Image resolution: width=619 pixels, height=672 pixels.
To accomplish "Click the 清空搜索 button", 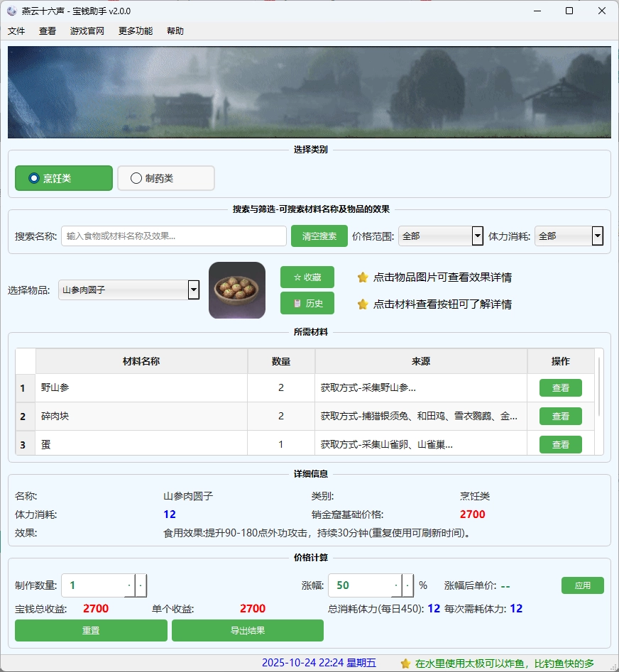I will point(319,236).
